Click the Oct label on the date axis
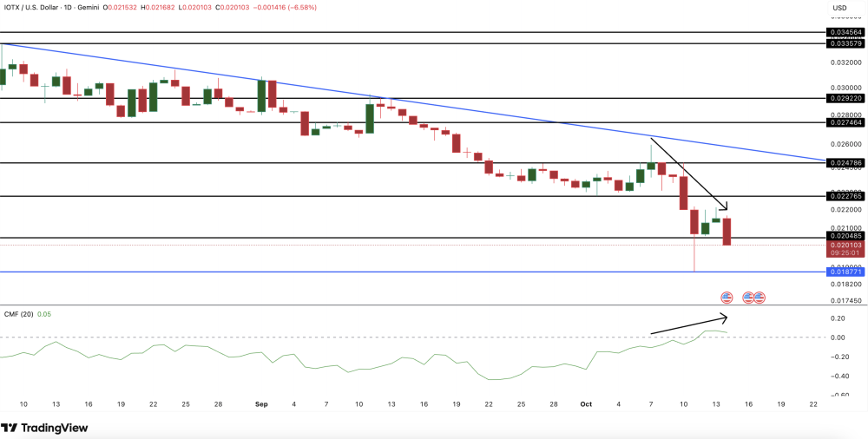 (x=586, y=404)
